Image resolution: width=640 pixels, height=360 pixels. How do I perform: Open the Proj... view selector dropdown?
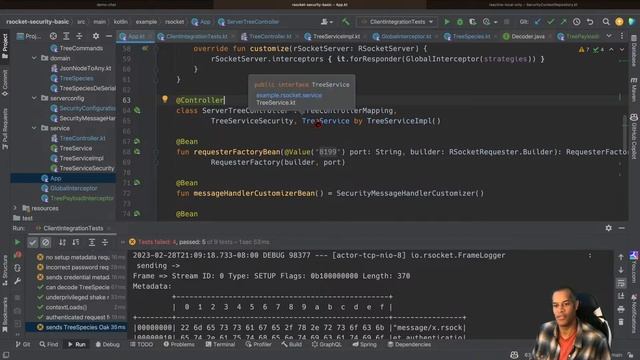tap(28, 36)
